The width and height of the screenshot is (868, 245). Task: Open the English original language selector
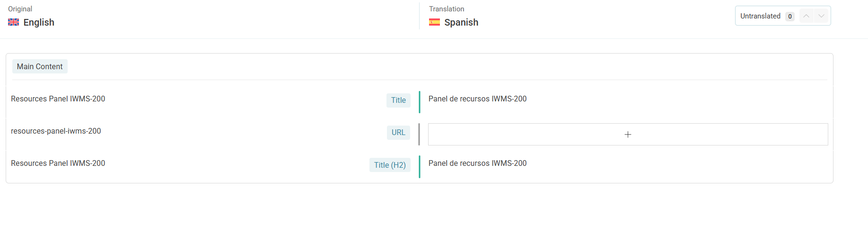click(x=39, y=22)
